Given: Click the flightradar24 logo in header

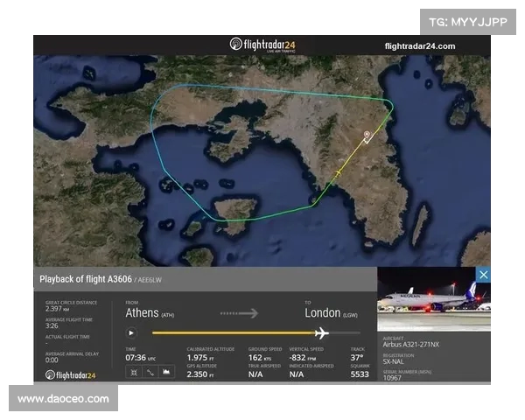Looking at the screenshot, I should (262, 45).
